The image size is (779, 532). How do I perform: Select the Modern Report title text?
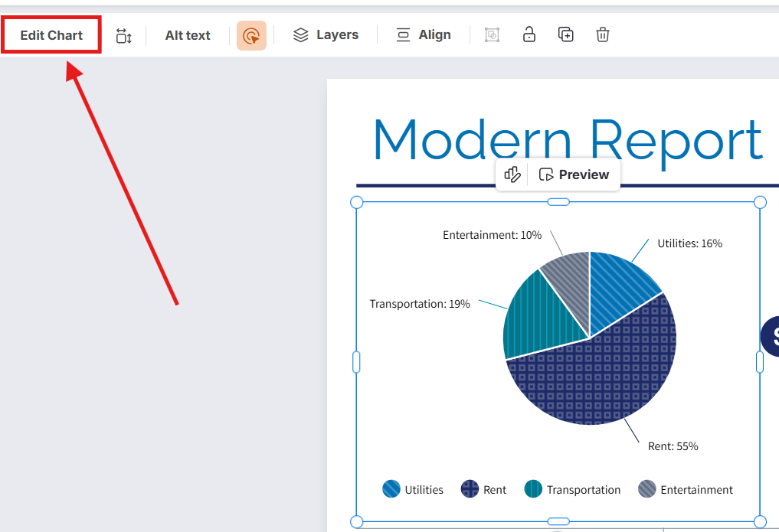click(567, 140)
